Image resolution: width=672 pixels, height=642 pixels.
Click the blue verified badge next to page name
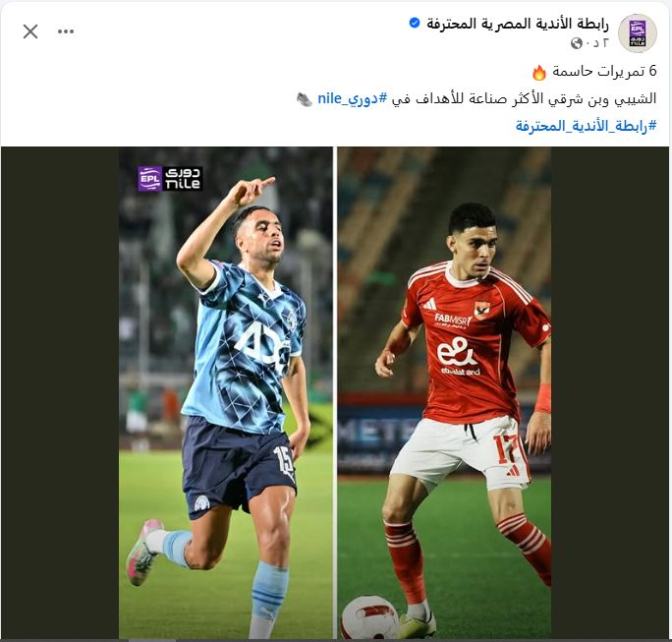[x=415, y=23]
